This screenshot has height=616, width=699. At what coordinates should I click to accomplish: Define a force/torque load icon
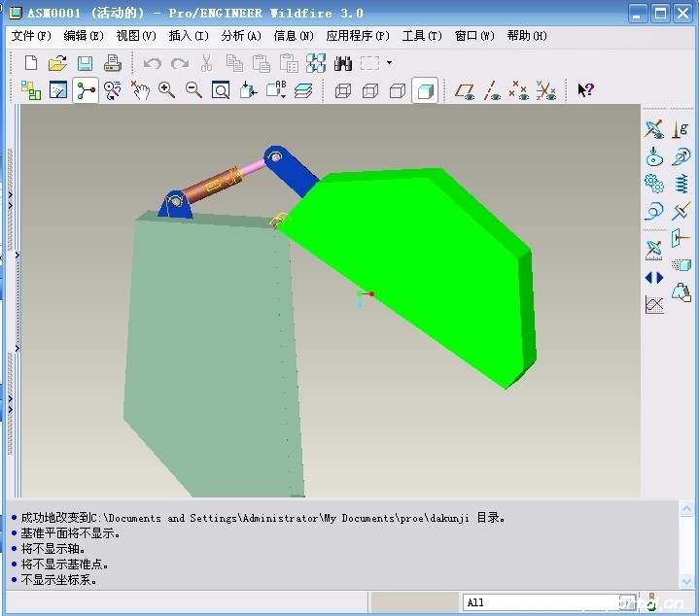tap(681, 238)
